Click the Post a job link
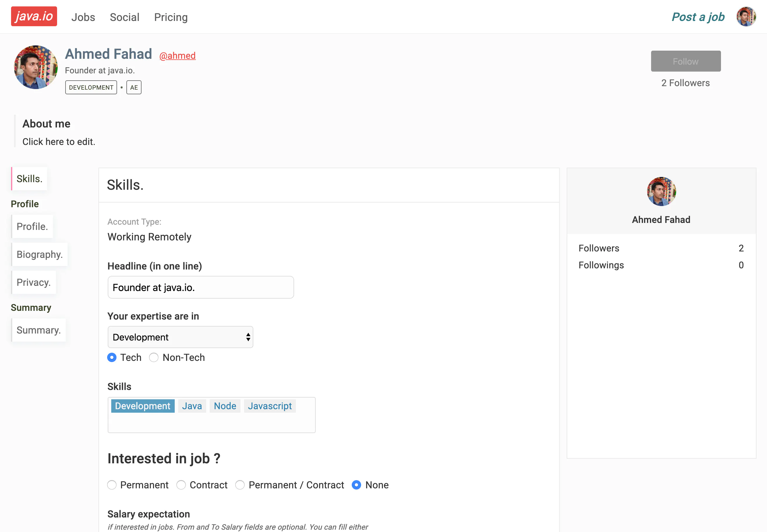The height and width of the screenshot is (532, 767). tap(698, 17)
